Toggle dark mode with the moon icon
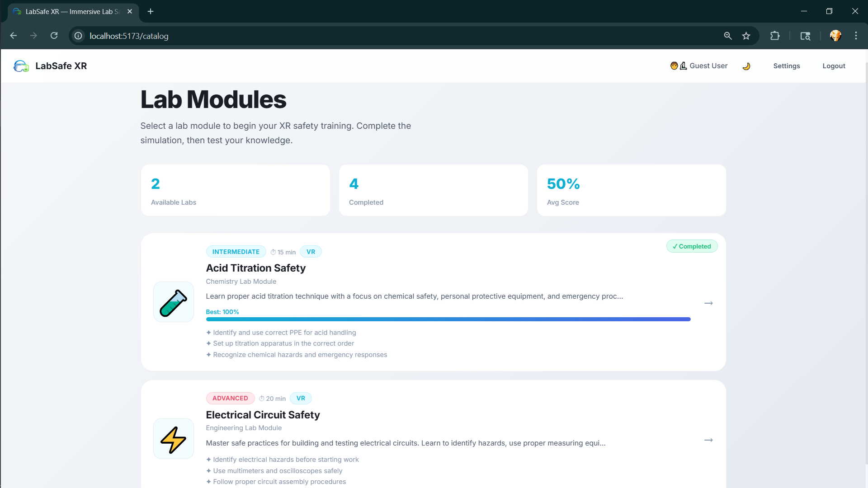This screenshot has width=868, height=488. pyautogui.click(x=746, y=66)
